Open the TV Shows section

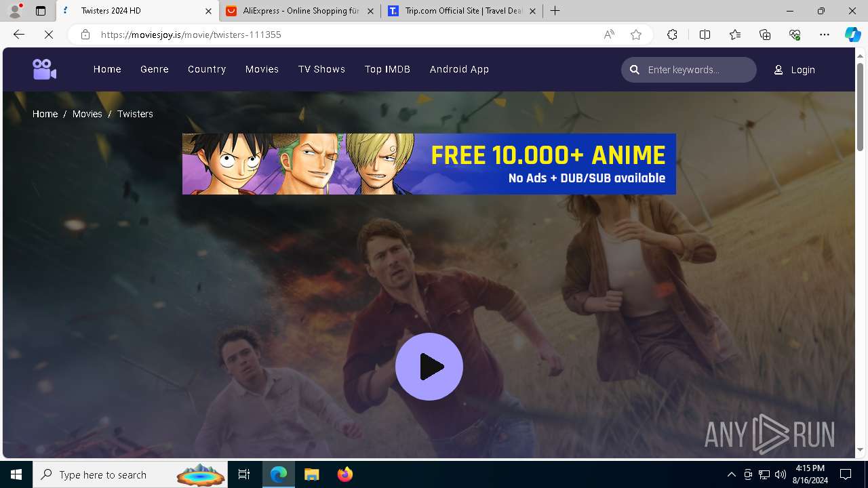coord(321,69)
